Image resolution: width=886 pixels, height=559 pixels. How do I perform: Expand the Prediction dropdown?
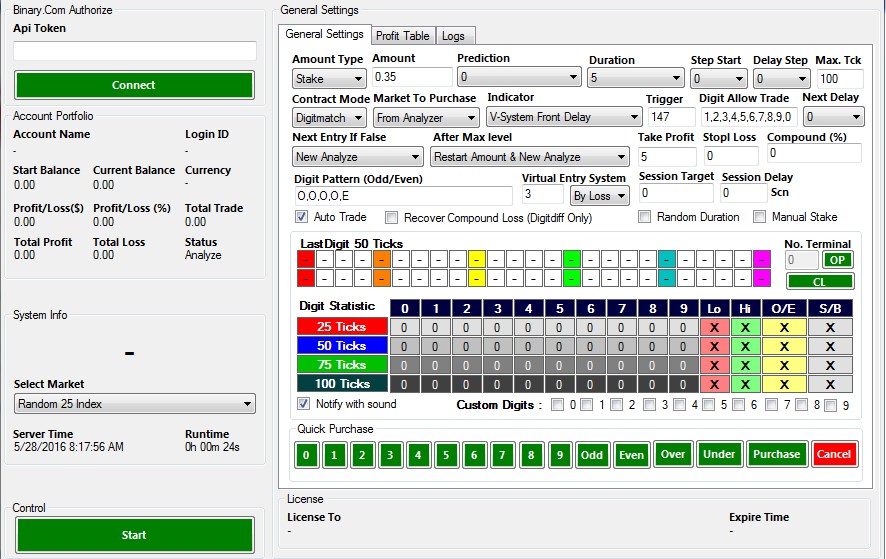[x=519, y=77]
